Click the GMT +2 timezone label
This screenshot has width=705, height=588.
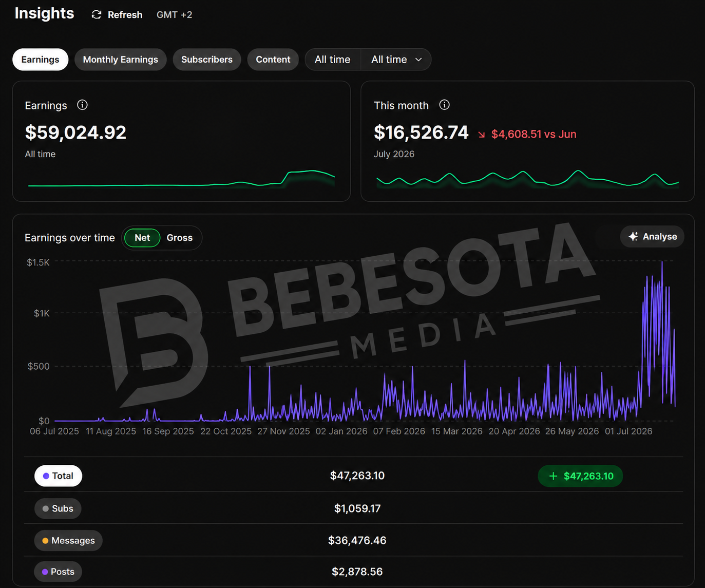[175, 15]
